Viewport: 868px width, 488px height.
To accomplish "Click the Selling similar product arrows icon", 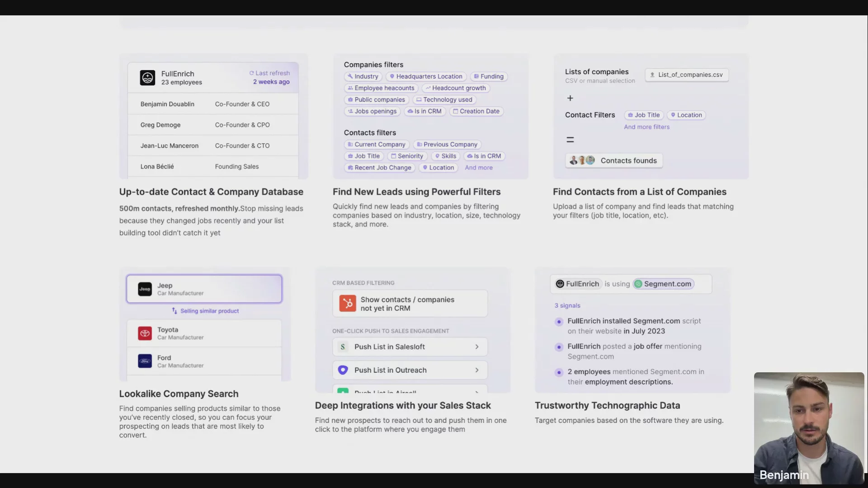I will point(175,311).
